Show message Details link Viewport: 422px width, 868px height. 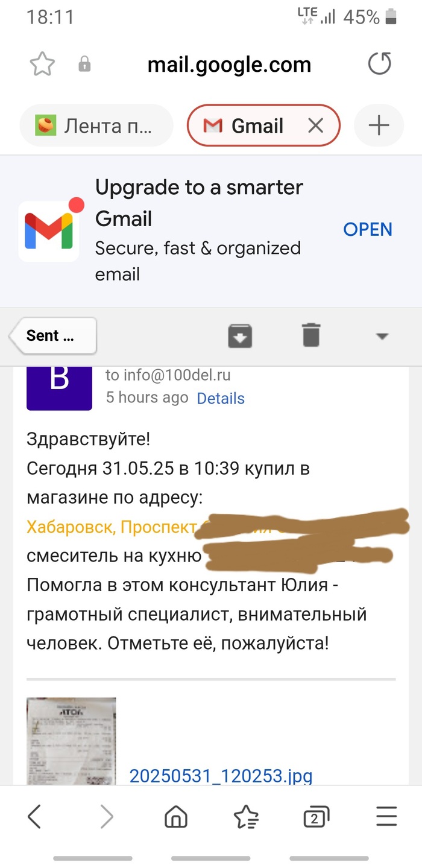coord(221,398)
